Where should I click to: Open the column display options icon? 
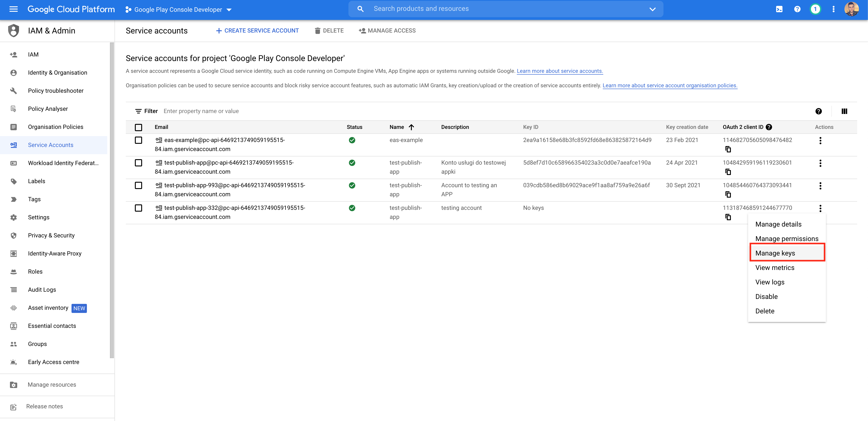844,111
